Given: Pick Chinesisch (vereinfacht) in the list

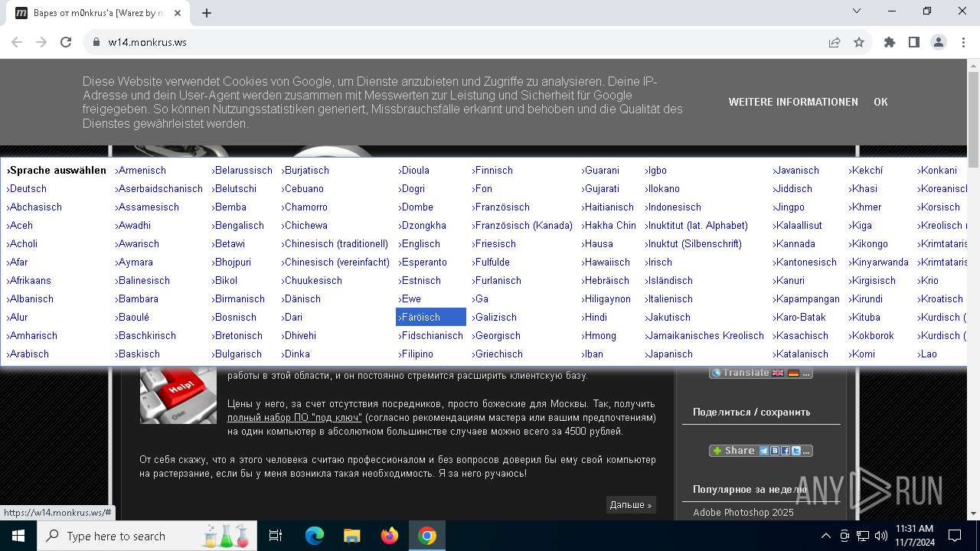Looking at the screenshot, I should point(335,262).
